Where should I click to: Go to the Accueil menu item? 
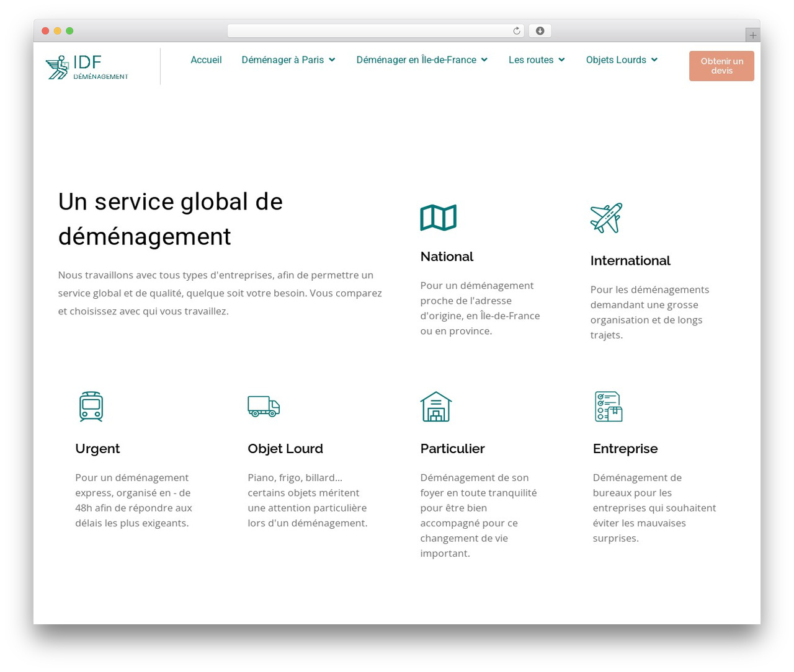tap(206, 60)
